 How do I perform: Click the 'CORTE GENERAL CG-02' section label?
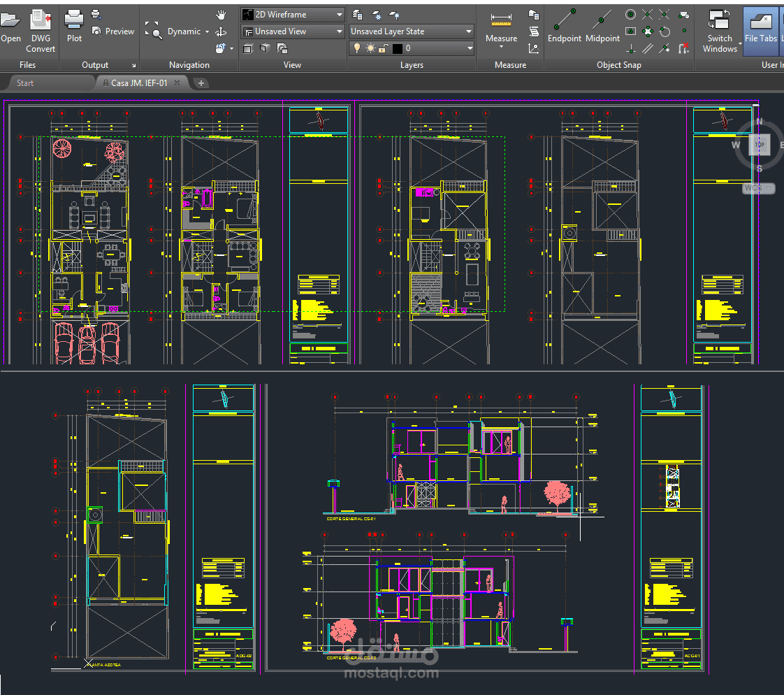(351, 658)
